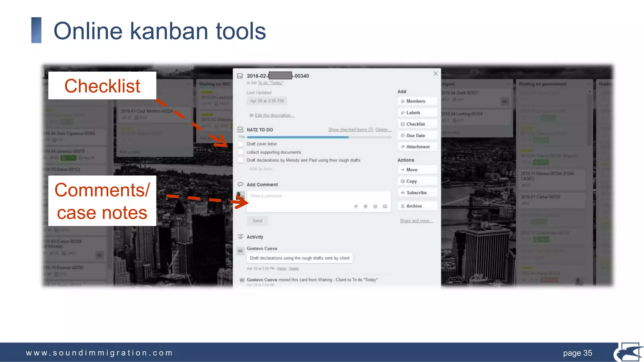Click the NATZ TO DO checklist icon
Viewport: 644px width, 362px height.
pyautogui.click(x=241, y=129)
